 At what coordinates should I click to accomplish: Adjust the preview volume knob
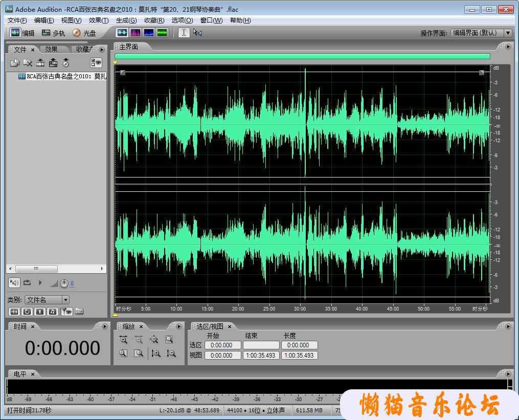[64, 283]
